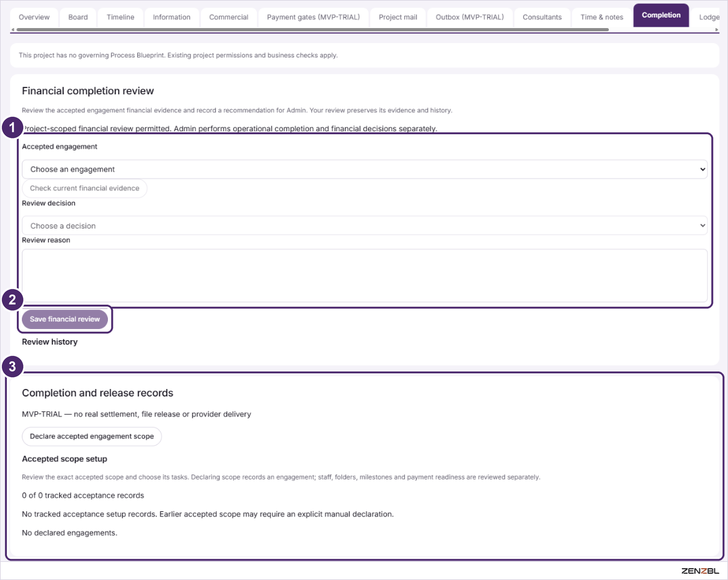View the Consultants tab
This screenshot has width=728, height=580.
[x=542, y=17]
